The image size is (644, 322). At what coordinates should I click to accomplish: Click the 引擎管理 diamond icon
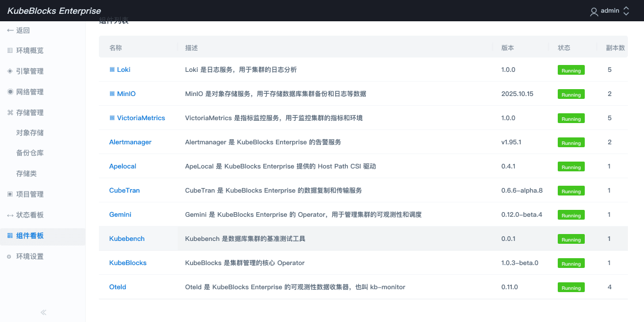pos(10,71)
